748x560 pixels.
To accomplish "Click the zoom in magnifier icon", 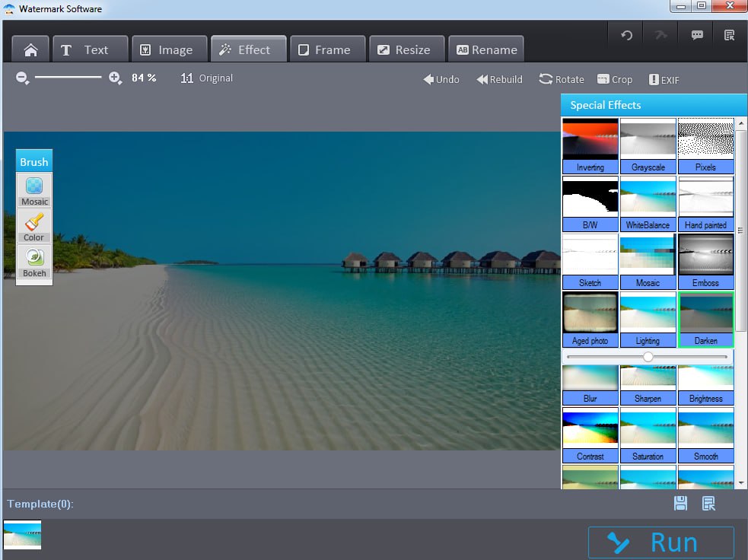I will point(115,78).
